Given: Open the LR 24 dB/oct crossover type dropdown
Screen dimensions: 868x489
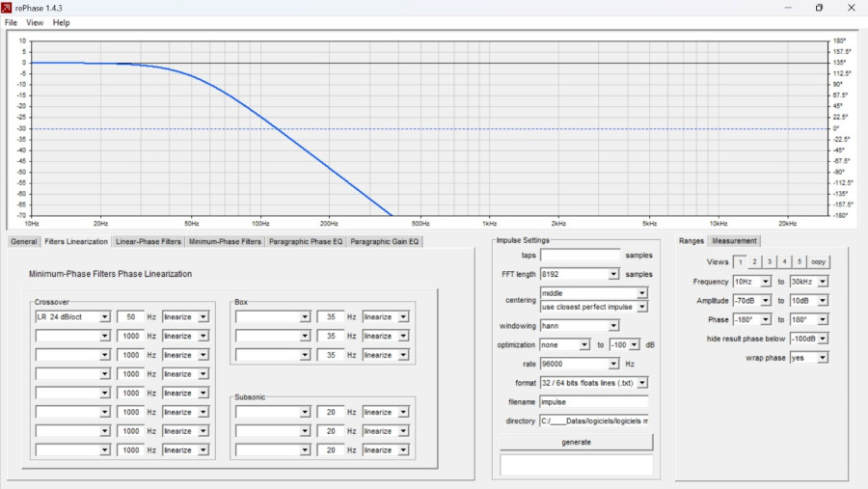Looking at the screenshot, I should (x=72, y=316).
